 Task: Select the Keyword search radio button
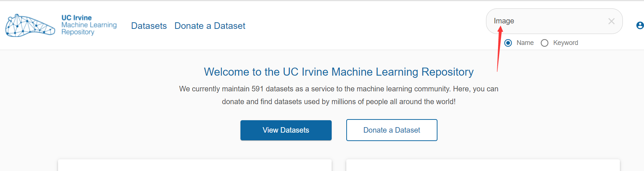544,43
